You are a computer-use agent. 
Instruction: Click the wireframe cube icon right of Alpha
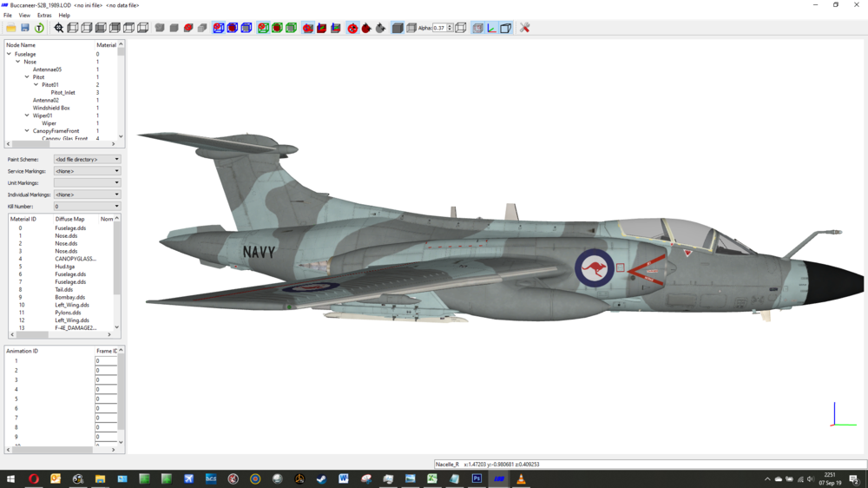click(461, 28)
